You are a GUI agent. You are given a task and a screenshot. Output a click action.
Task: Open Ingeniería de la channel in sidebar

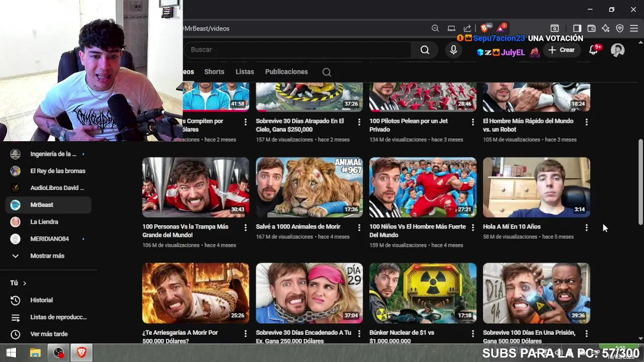[x=48, y=154]
